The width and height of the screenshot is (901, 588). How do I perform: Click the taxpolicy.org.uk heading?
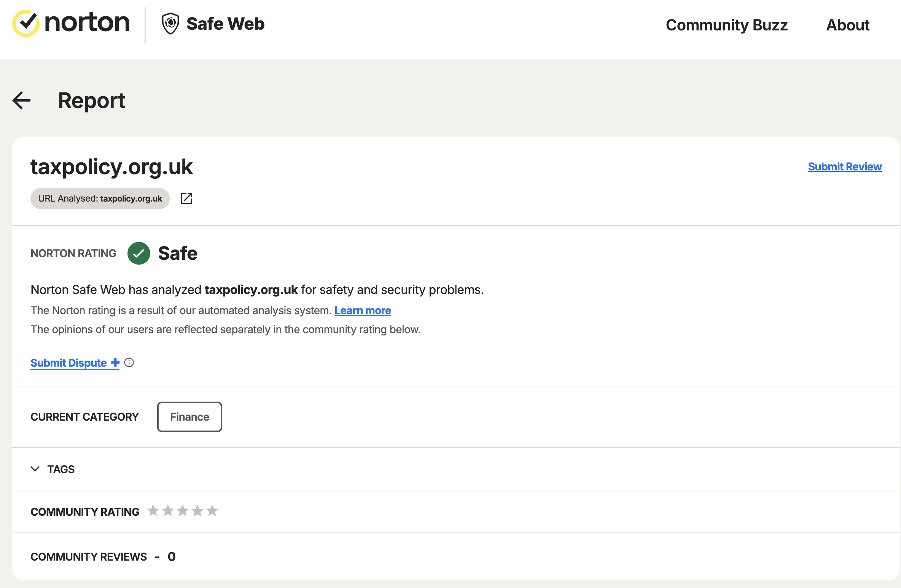click(x=112, y=167)
